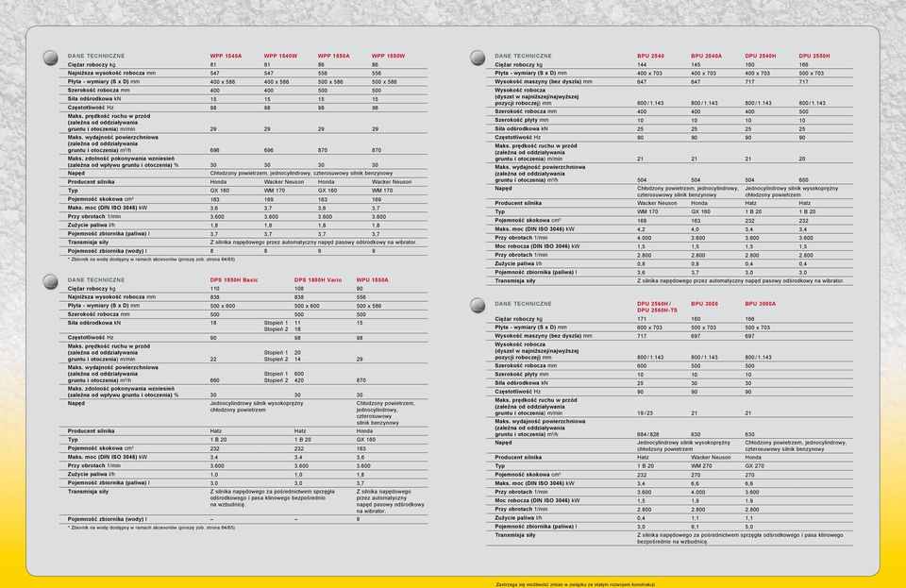This screenshot has height=588, width=906.
Task: Select first 'Moc robocza (DIN ISO 3046)' in BPU 2540 table
Action: [x=537, y=246]
